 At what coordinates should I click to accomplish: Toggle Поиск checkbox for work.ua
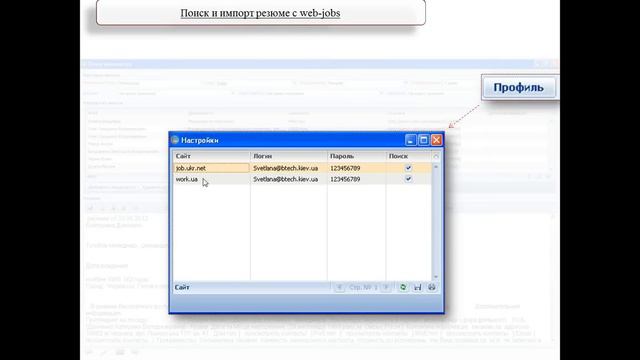408,179
